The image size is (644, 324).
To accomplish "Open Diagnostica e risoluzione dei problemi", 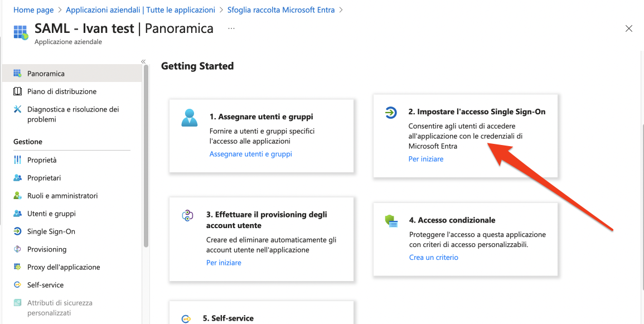I will tap(72, 114).
